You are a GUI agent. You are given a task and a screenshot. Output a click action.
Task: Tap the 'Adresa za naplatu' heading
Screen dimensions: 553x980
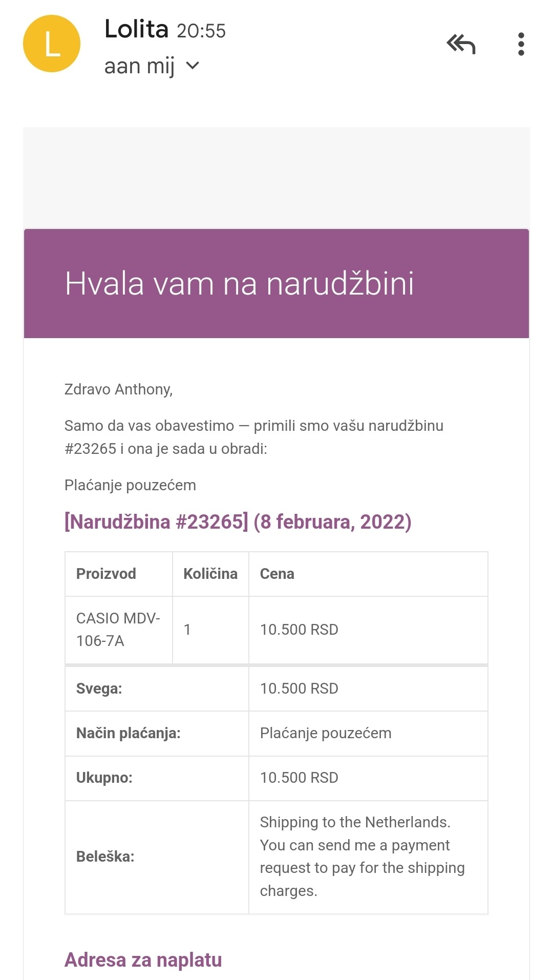[x=143, y=960]
